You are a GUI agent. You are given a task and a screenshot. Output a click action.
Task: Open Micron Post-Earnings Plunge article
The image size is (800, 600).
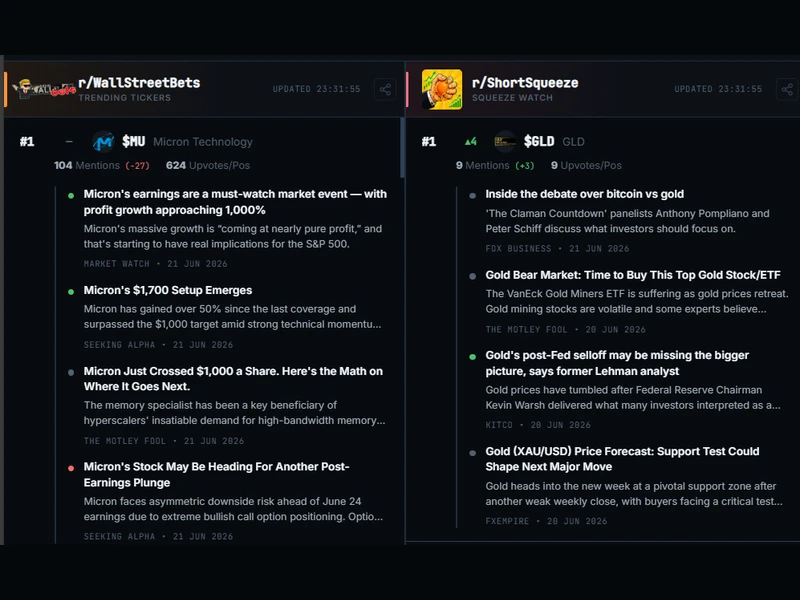pos(216,474)
